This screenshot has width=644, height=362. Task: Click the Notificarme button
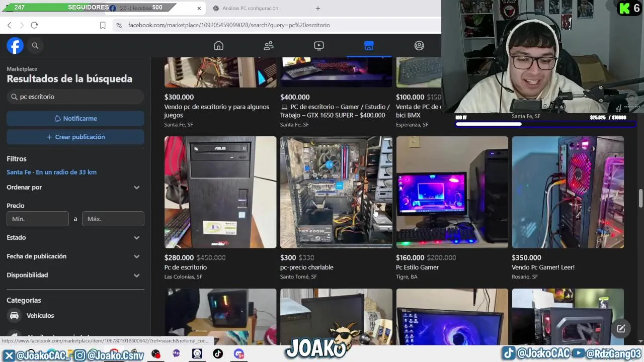click(75, 119)
